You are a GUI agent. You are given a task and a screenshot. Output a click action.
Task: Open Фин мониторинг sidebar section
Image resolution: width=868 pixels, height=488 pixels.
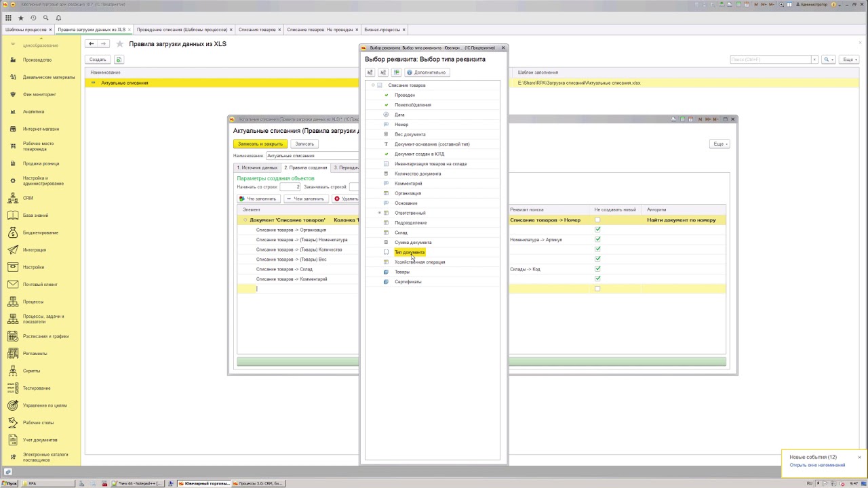(39, 94)
